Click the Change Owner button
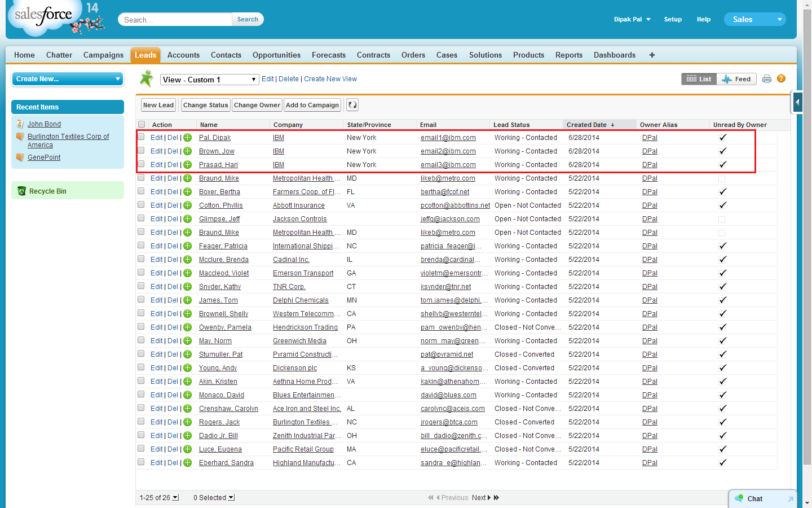Image resolution: width=812 pixels, height=508 pixels. [x=257, y=105]
